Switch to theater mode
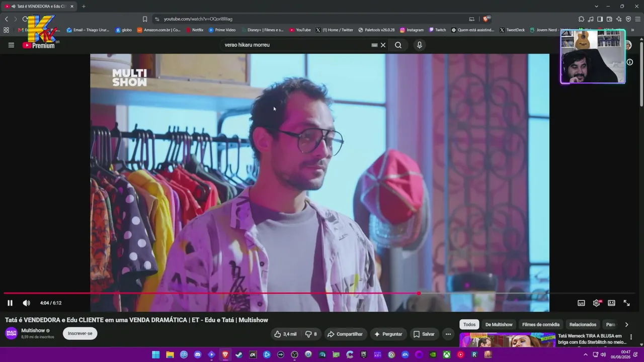Screen dimensions: 644x362 point(611,303)
